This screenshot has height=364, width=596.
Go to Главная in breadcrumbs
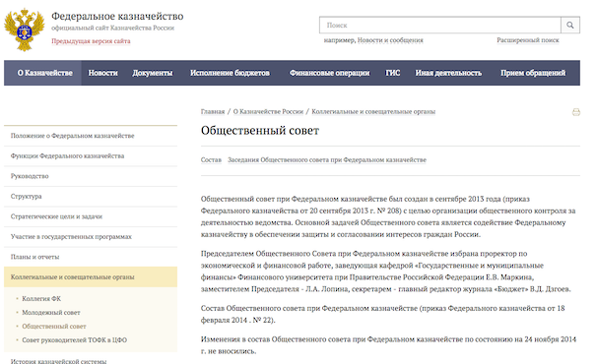(x=213, y=111)
